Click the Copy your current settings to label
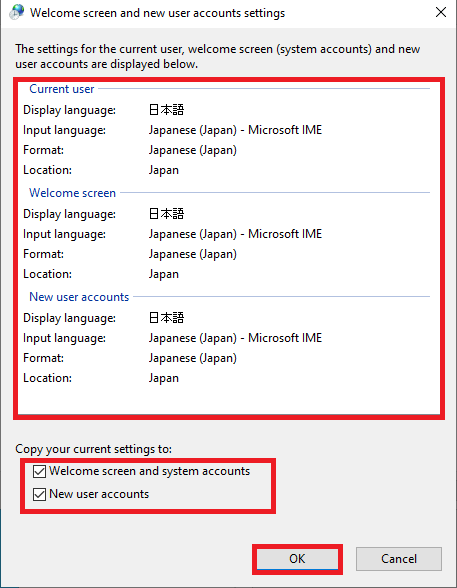Screen dimensions: 457x588 point(94,449)
